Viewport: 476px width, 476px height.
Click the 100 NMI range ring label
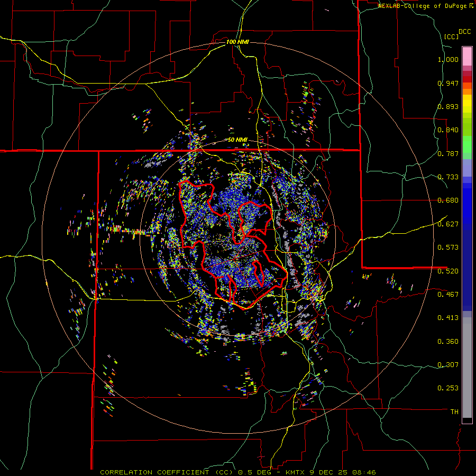click(x=237, y=42)
